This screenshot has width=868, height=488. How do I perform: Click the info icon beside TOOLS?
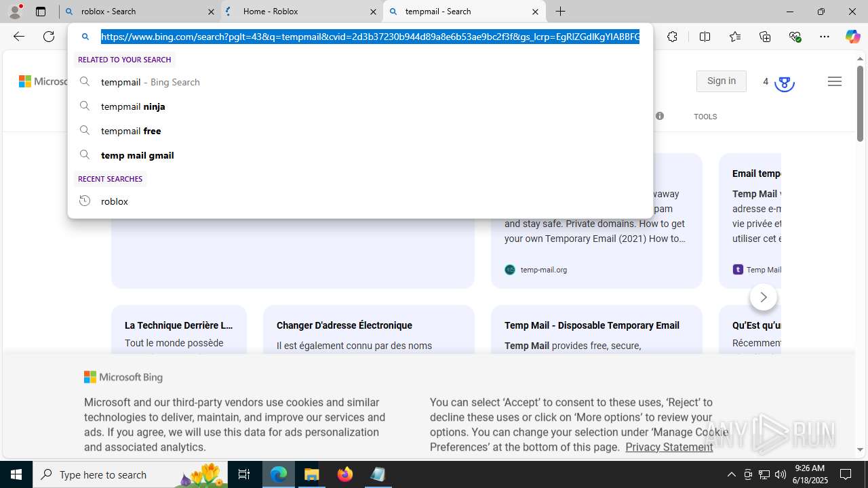tap(660, 116)
